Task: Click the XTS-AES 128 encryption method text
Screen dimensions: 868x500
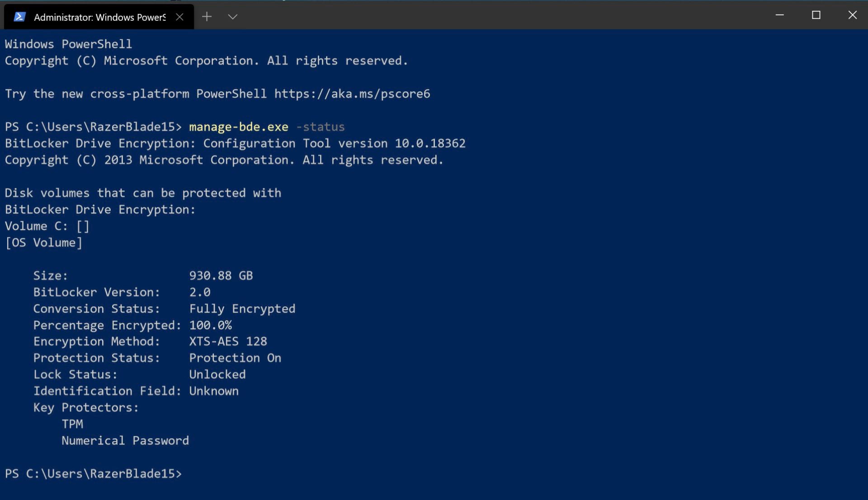Action: [x=228, y=341]
